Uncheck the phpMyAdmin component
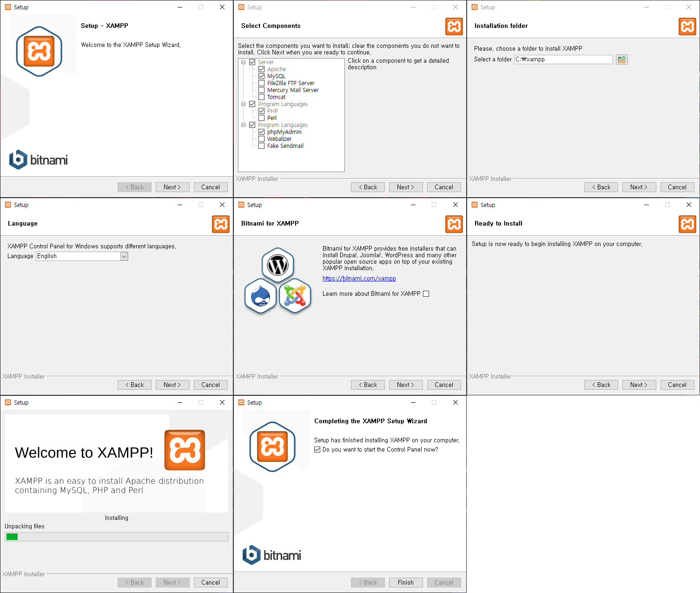The height and width of the screenshot is (593, 700). coord(262,132)
